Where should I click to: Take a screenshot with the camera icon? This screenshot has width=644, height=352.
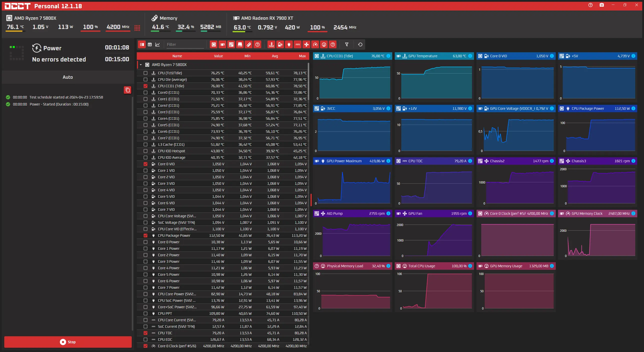(x=602, y=5)
